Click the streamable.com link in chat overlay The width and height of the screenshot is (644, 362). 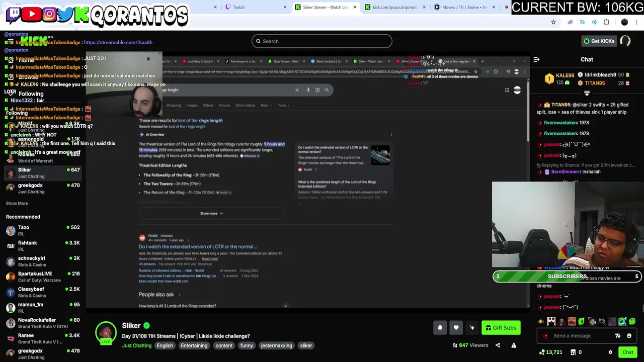[118, 42]
